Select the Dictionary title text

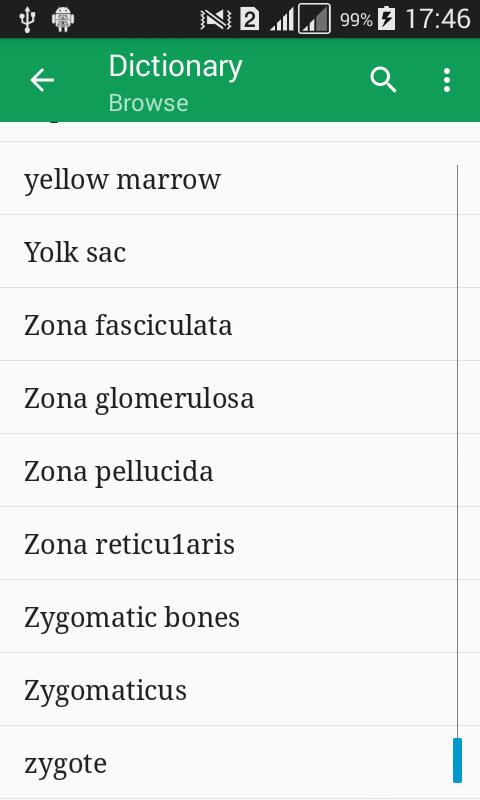175,66
